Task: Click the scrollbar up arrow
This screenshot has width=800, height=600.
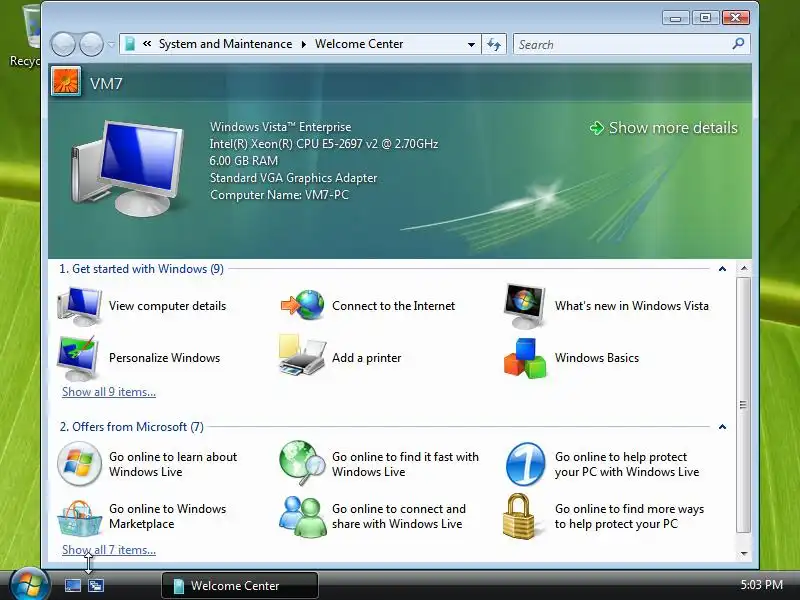Action: [744, 268]
